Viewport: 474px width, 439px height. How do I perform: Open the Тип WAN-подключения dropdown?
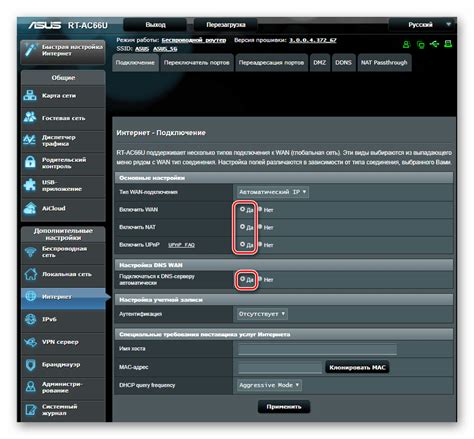tap(273, 192)
